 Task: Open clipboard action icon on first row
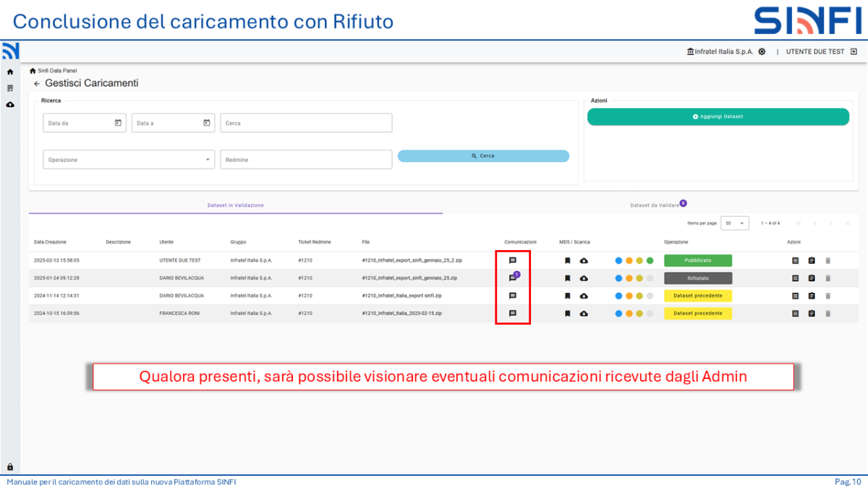pyautogui.click(x=812, y=260)
